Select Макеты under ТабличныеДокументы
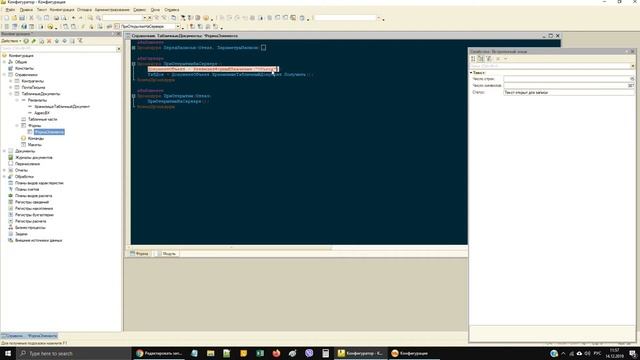Viewport: 640px width, 360px height. pos(35,145)
